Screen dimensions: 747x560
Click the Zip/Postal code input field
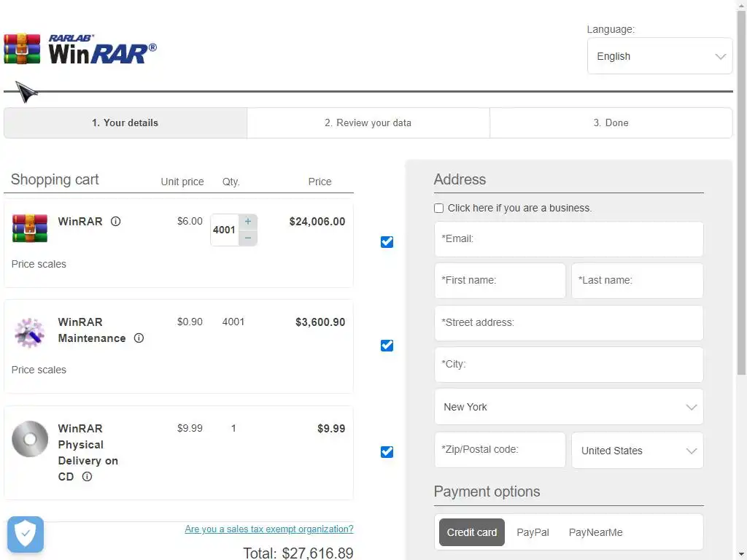[500, 450]
